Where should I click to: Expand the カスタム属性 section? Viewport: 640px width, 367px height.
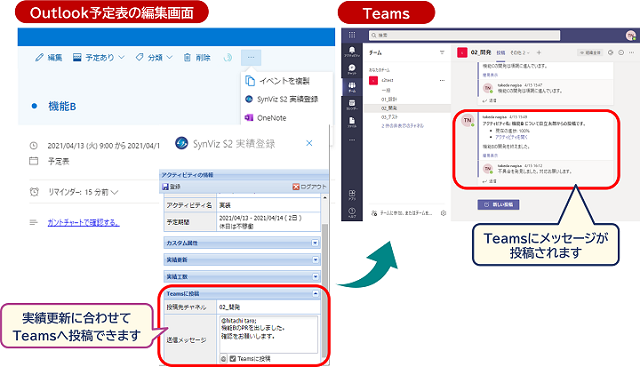[315, 243]
